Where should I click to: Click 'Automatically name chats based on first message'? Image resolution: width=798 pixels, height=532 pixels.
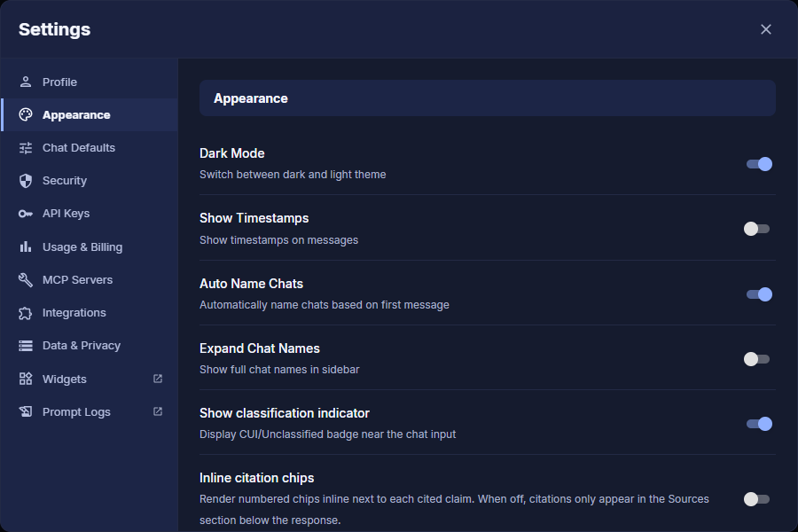(x=325, y=305)
